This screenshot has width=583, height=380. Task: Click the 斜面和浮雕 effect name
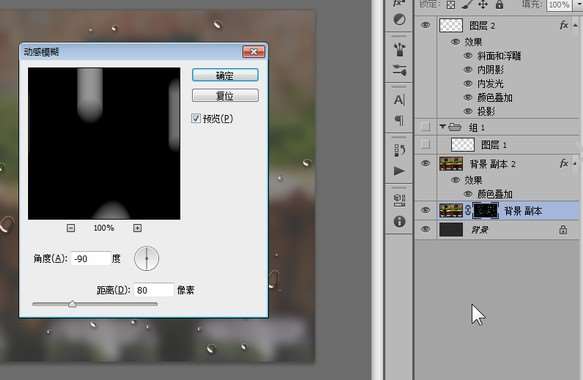tap(499, 56)
